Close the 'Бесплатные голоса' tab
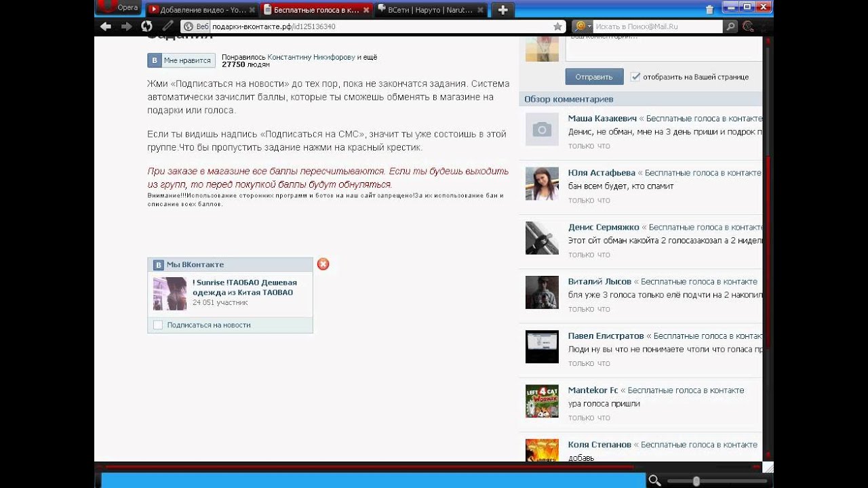Image resolution: width=868 pixels, height=488 pixels. [366, 10]
